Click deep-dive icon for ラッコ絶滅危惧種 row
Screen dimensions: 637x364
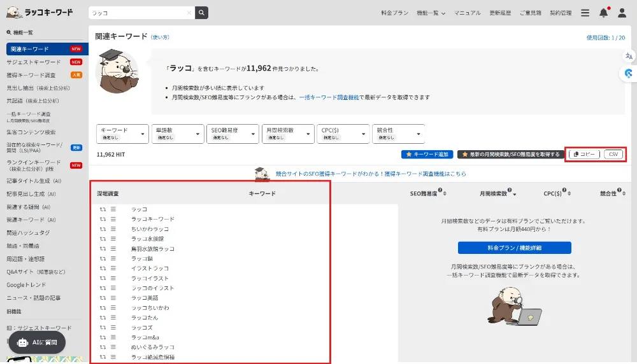click(103, 357)
